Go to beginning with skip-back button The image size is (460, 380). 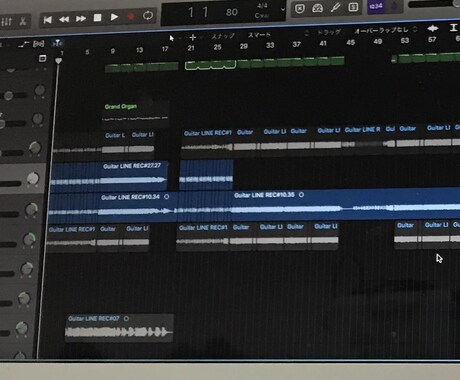click(48, 20)
